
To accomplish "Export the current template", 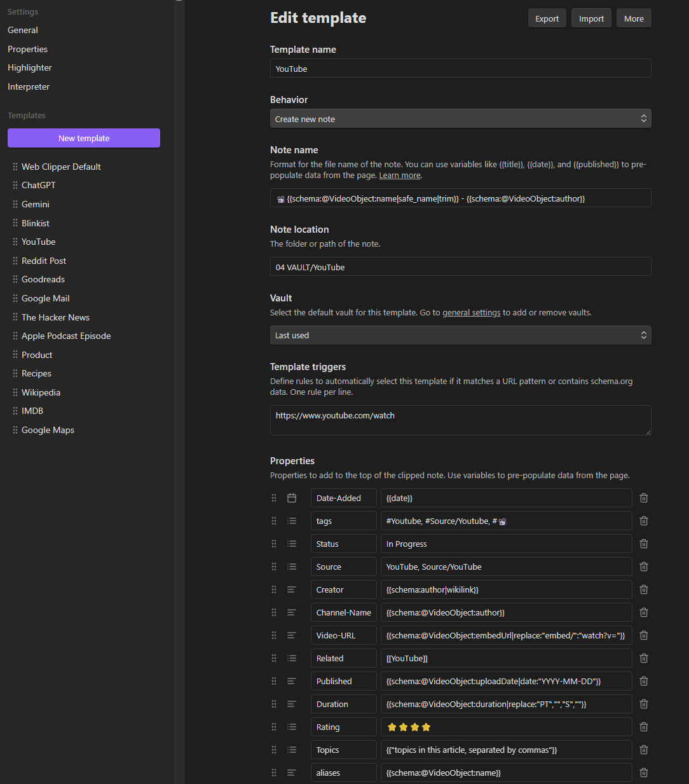I will (x=547, y=18).
